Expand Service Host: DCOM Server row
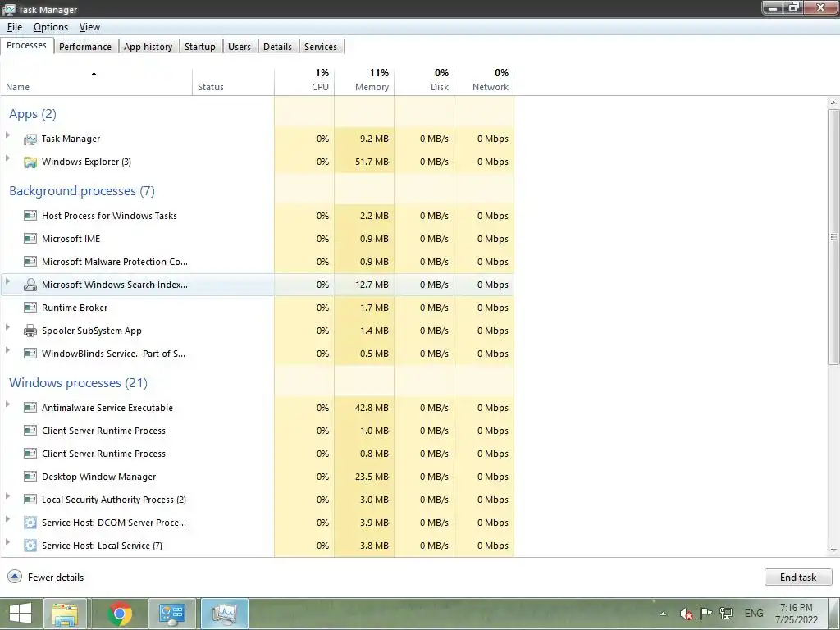840x630 pixels. (7, 519)
